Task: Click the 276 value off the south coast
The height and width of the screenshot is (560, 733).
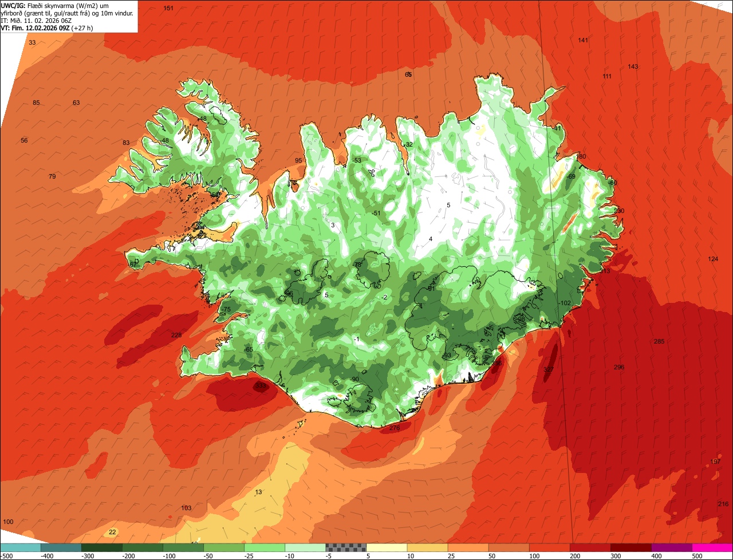Action: coord(395,428)
